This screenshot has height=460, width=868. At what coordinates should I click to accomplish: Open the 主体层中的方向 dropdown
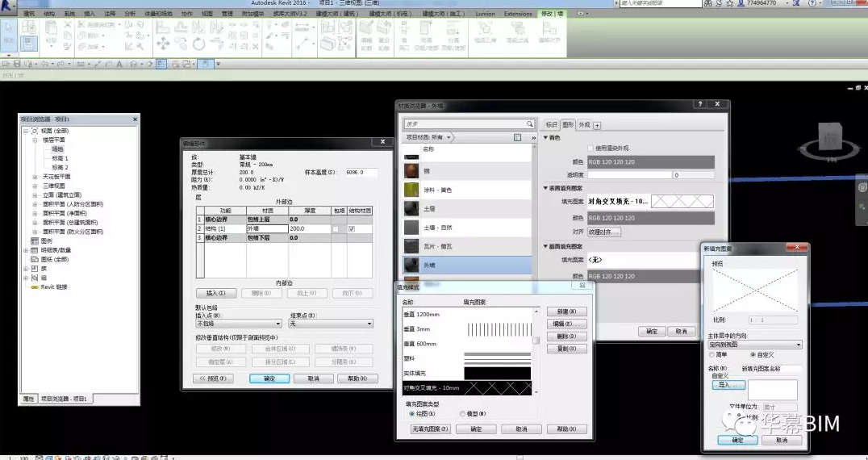755,345
